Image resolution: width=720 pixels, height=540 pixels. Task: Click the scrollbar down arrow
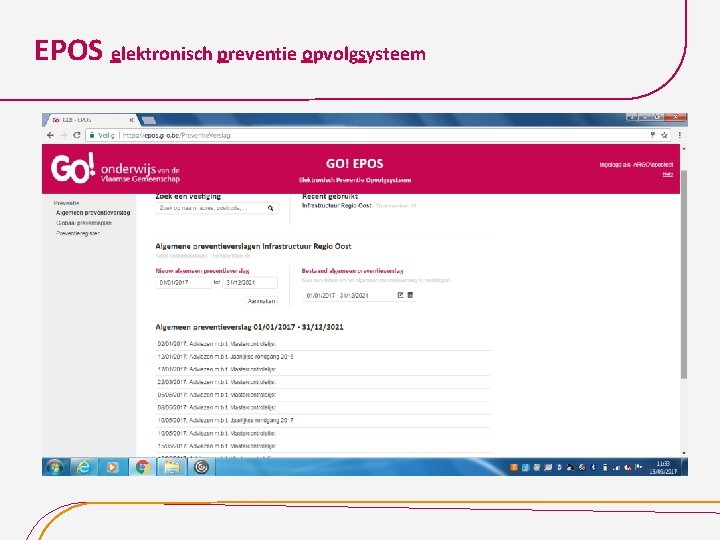coord(684,453)
